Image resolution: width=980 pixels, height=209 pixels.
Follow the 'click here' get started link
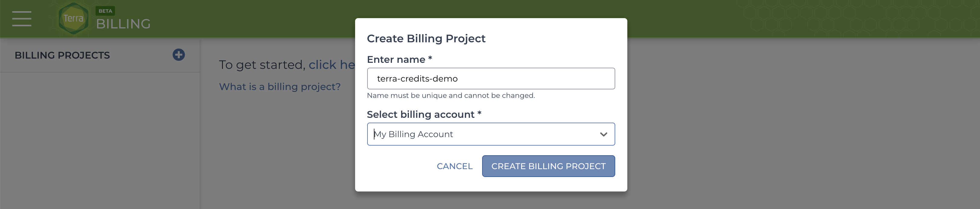click(x=332, y=65)
